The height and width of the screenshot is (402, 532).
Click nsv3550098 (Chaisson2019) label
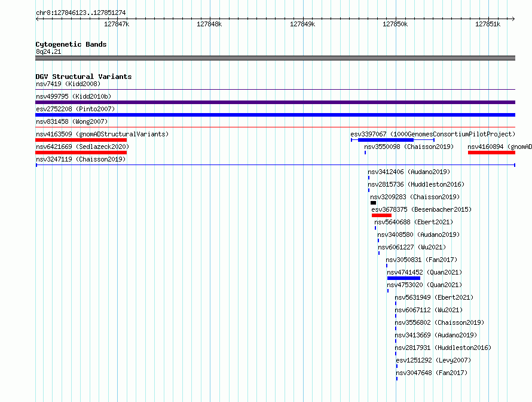(x=409, y=147)
